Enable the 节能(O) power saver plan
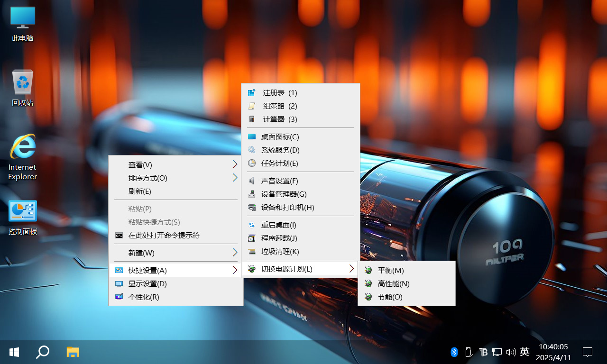The height and width of the screenshot is (364, 607). point(389,297)
